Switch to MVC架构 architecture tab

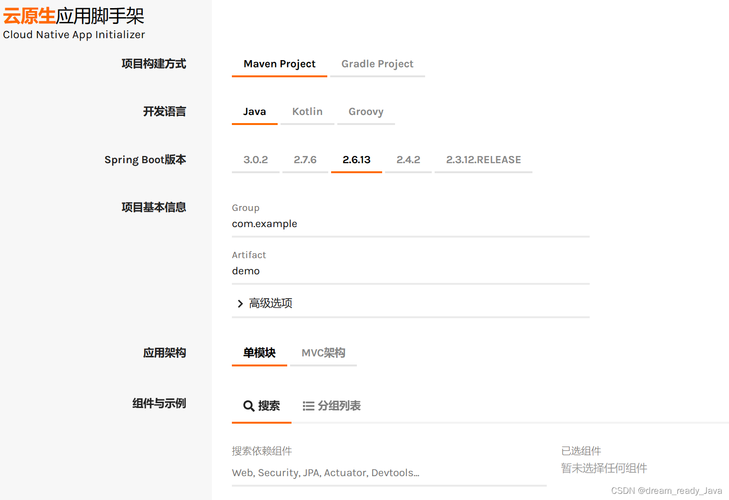[x=324, y=353]
